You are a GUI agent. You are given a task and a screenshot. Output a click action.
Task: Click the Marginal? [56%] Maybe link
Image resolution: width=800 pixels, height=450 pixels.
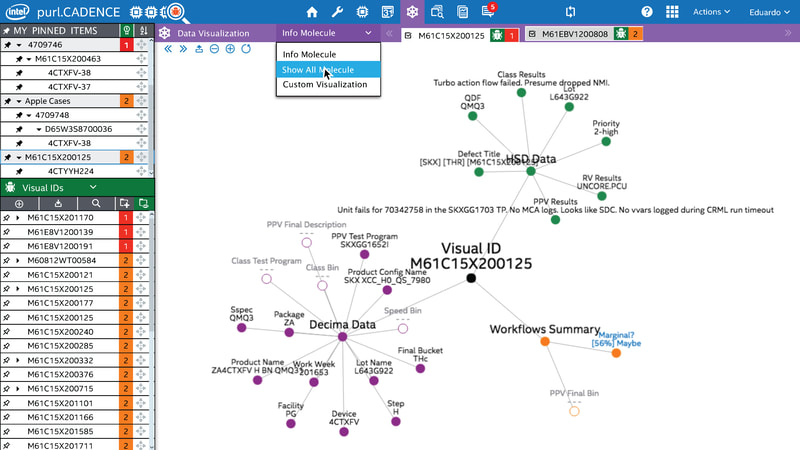(x=616, y=339)
